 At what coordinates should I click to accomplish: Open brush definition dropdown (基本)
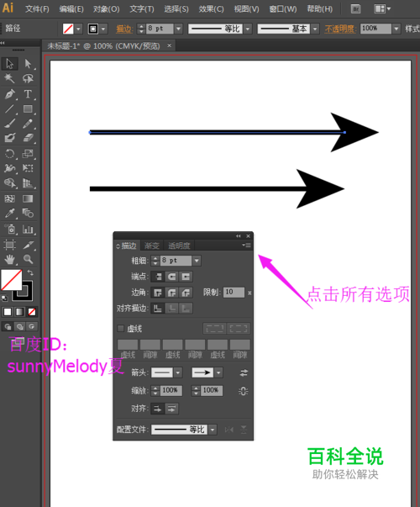[x=315, y=29]
